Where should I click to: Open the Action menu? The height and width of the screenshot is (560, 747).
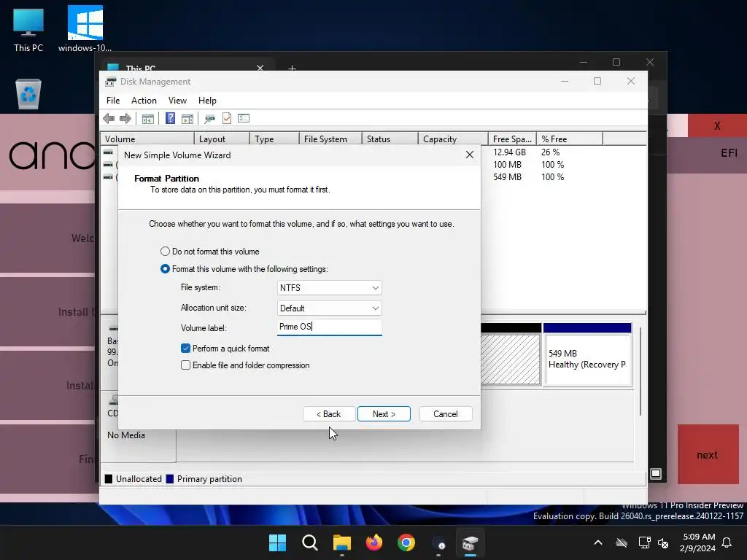[x=144, y=101]
